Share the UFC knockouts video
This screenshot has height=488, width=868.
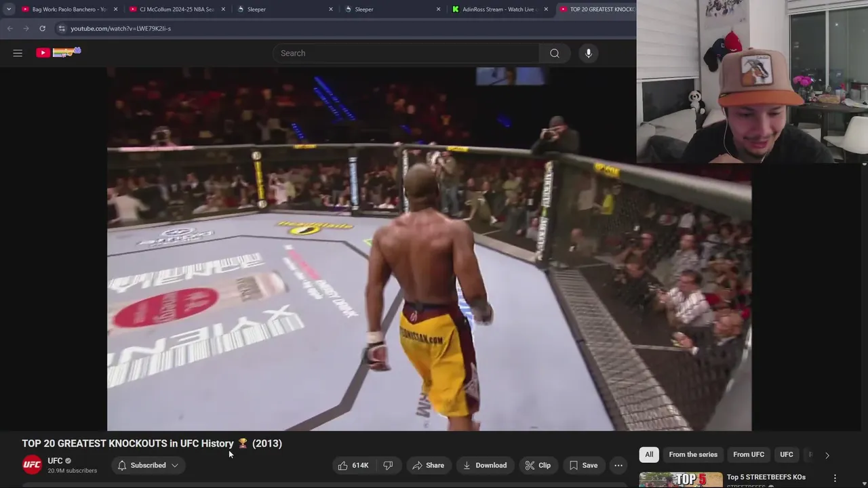pos(428,465)
